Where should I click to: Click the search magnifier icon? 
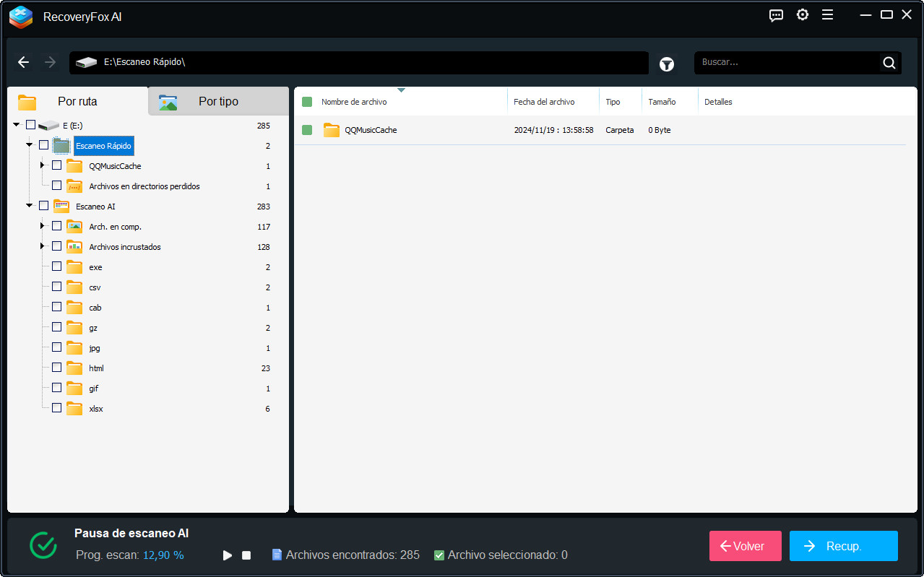click(888, 63)
